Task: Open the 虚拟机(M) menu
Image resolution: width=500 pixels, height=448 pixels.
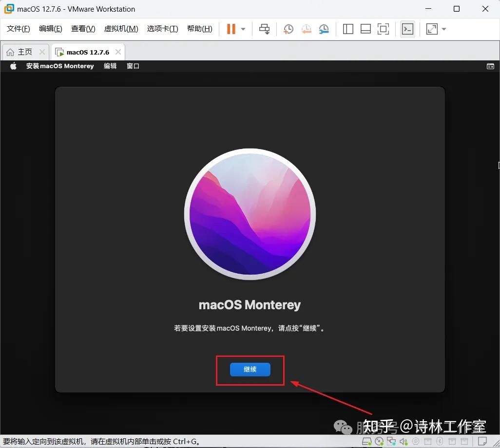Action: point(121,29)
